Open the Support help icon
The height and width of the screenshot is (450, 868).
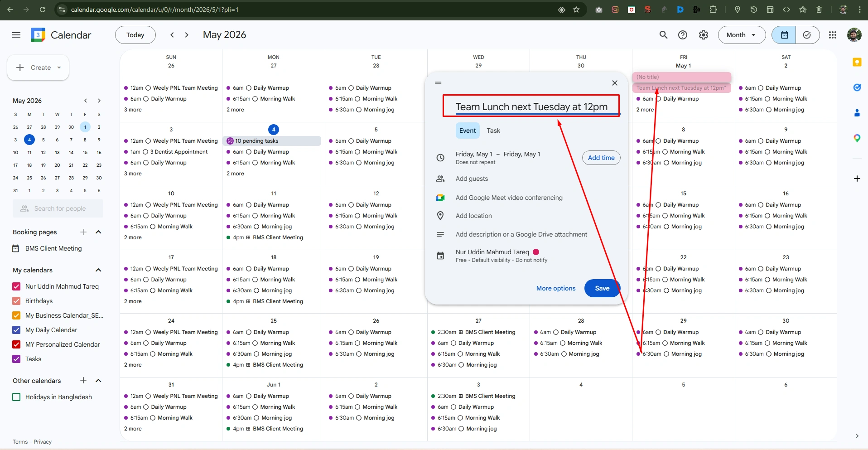click(x=683, y=35)
